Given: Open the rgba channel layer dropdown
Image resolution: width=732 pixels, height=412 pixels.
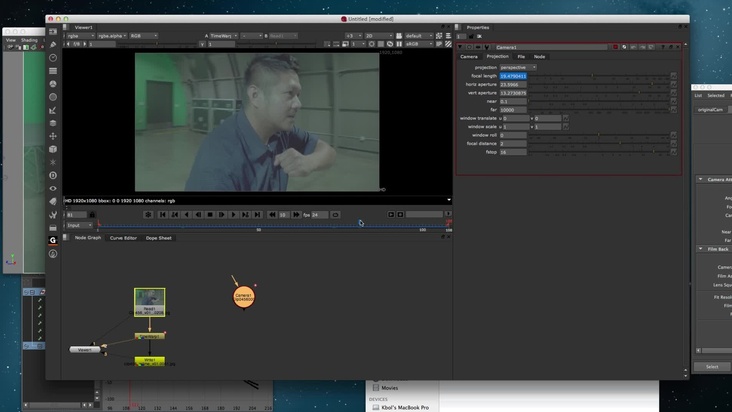Looking at the screenshot, I should pyautogui.click(x=79, y=35).
